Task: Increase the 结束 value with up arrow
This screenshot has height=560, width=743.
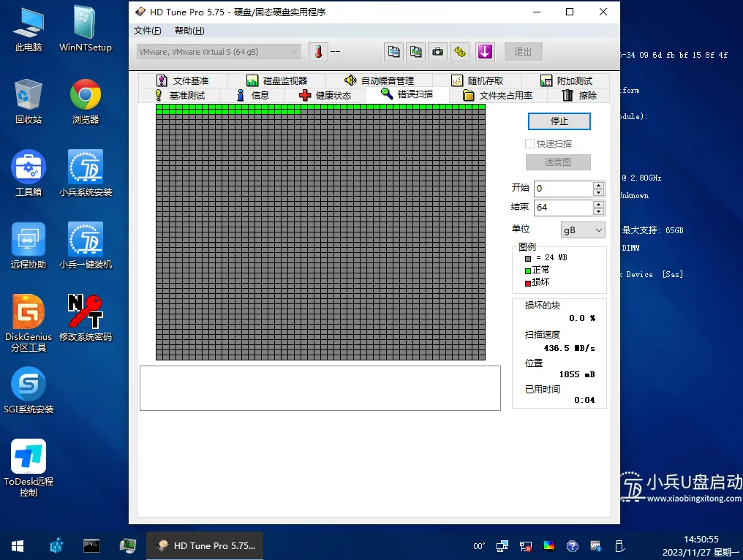Action: point(598,204)
